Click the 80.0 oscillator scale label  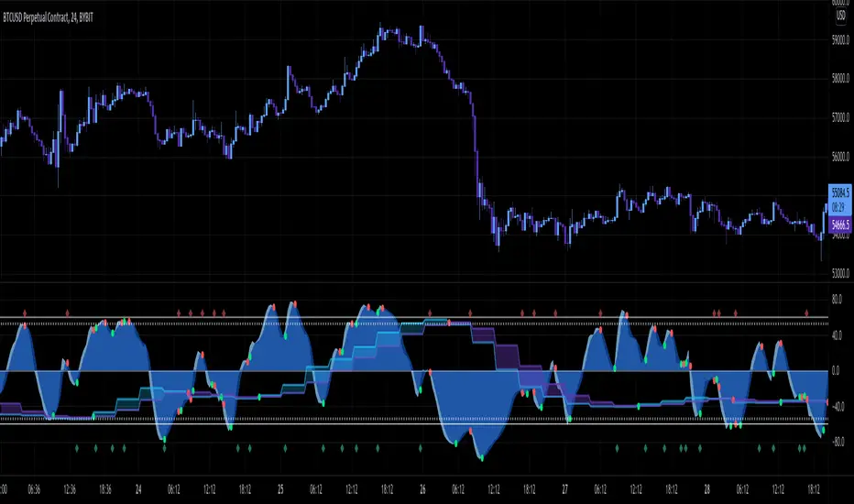(837, 299)
